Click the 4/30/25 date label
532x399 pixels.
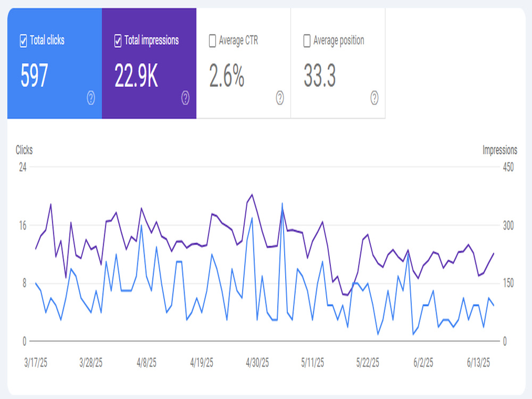[257, 363]
